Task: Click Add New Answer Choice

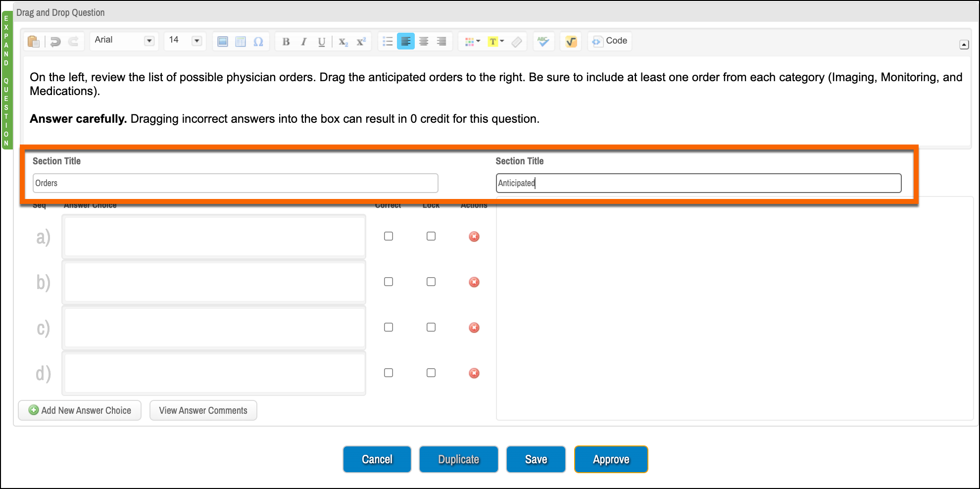Action: [x=79, y=410]
